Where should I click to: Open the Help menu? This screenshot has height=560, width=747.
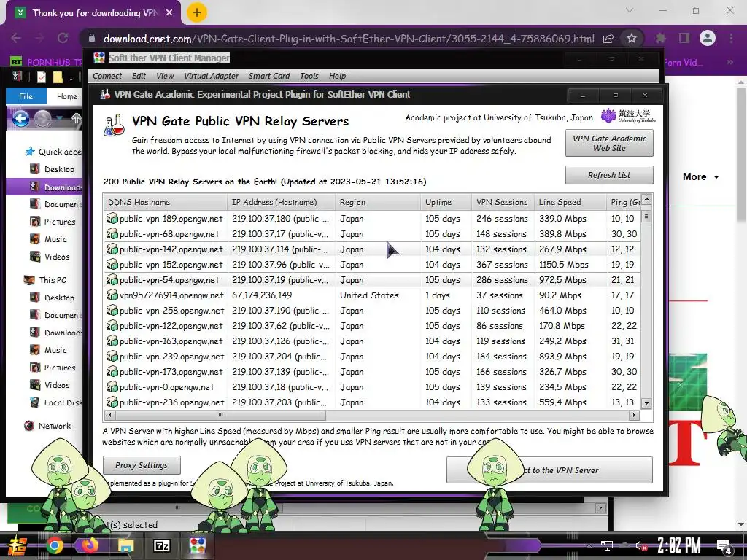click(x=337, y=76)
